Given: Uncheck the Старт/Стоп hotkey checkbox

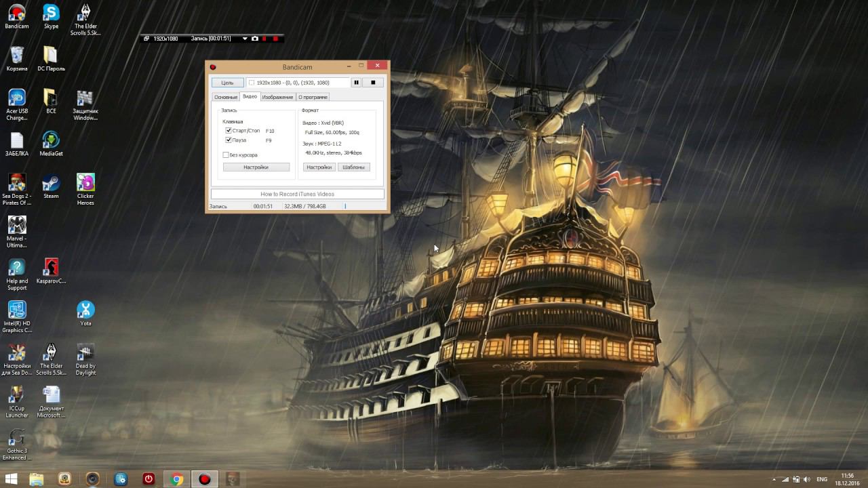Looking at the screenshot, I should (x=229, y=130).
